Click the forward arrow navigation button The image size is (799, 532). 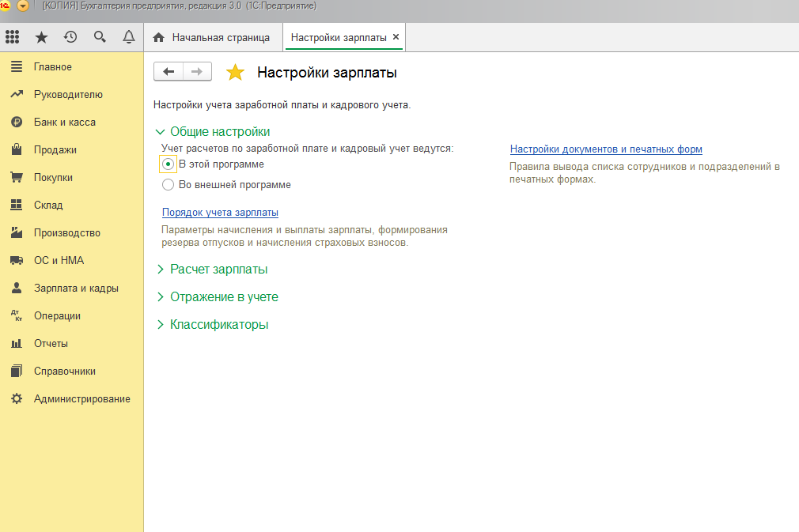pos(197,72)
